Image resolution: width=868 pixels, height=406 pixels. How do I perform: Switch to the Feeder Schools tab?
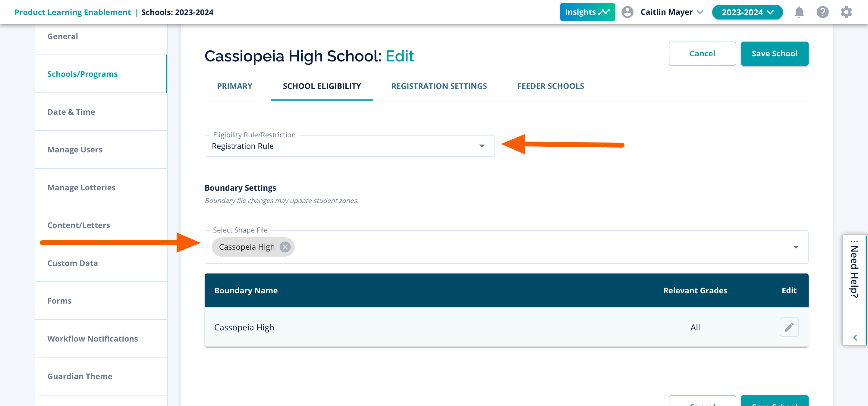pyautogui.click(x=550, y=86)
